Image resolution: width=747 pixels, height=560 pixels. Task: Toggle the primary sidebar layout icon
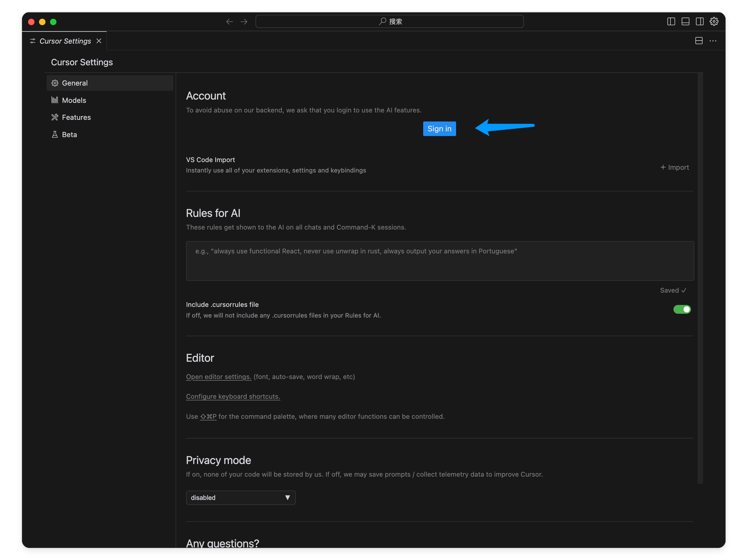click(671, 22)
